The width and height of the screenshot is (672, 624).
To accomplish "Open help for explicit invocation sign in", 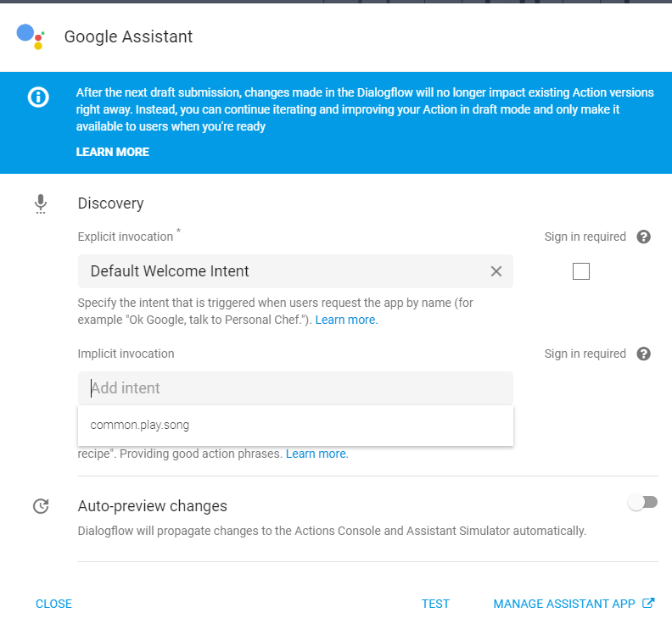I will [x=643, y=237].
